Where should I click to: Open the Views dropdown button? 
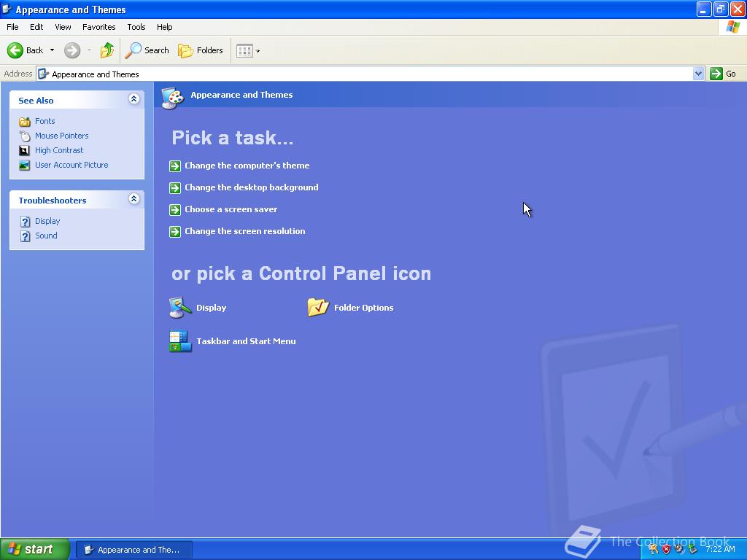click(x=248, y=50)
